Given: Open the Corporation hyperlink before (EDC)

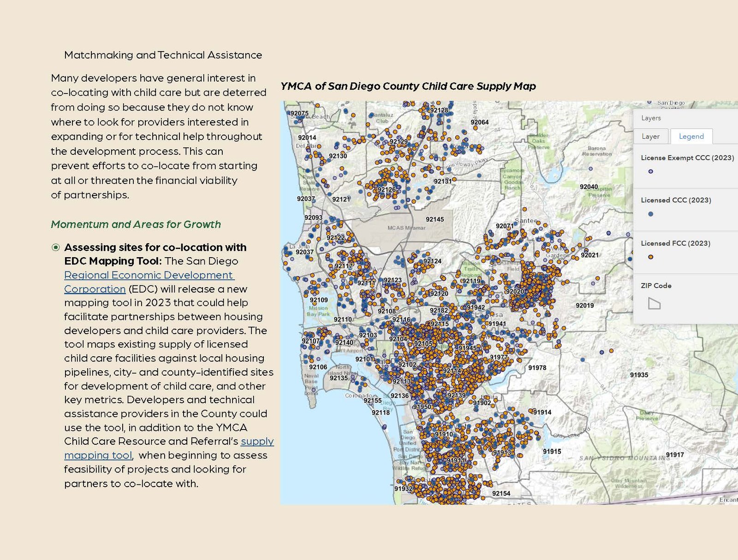Looking at the screenshot, I should (95, 289).
